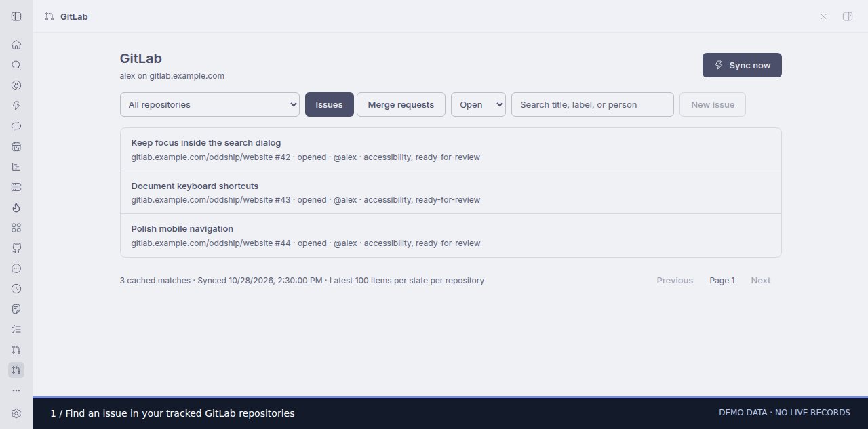Open the lightning bolt icon in sidebar
This screenshot has width=868, height=429.
(16, 106)
